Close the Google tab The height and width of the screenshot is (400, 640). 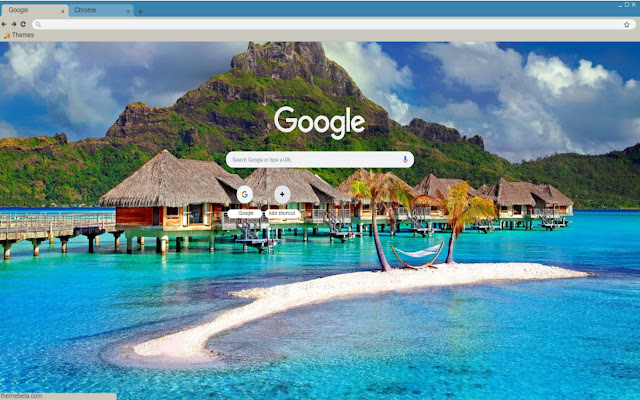(x=62, y=12)
